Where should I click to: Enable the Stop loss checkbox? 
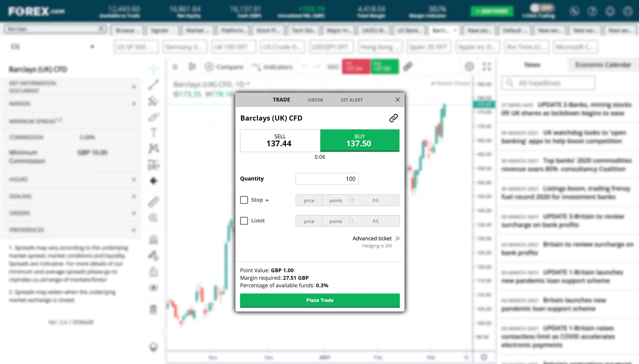point(244,200)
